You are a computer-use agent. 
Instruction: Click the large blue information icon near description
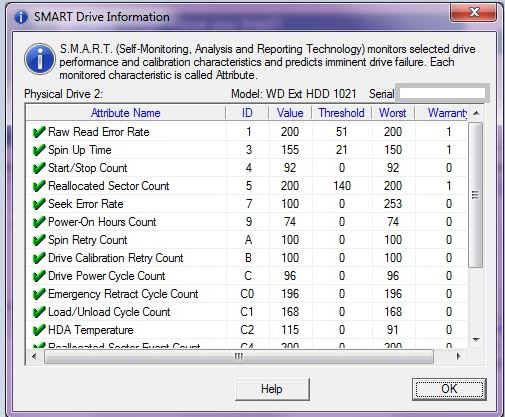(x=40, y=60)
